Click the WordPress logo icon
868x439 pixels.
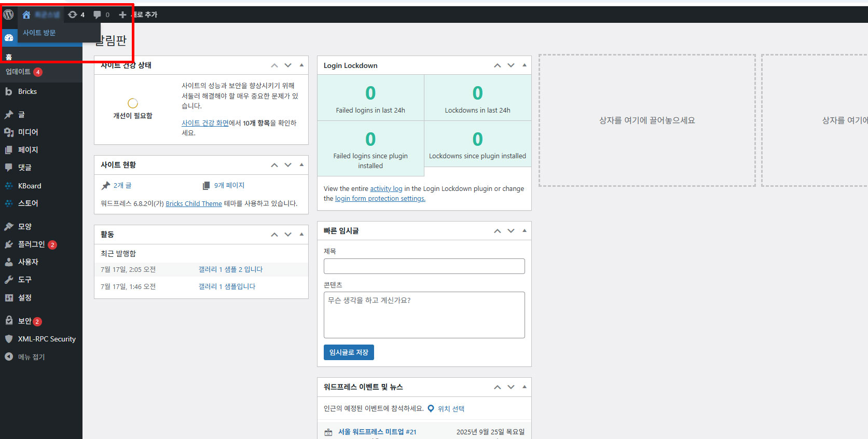8,15
